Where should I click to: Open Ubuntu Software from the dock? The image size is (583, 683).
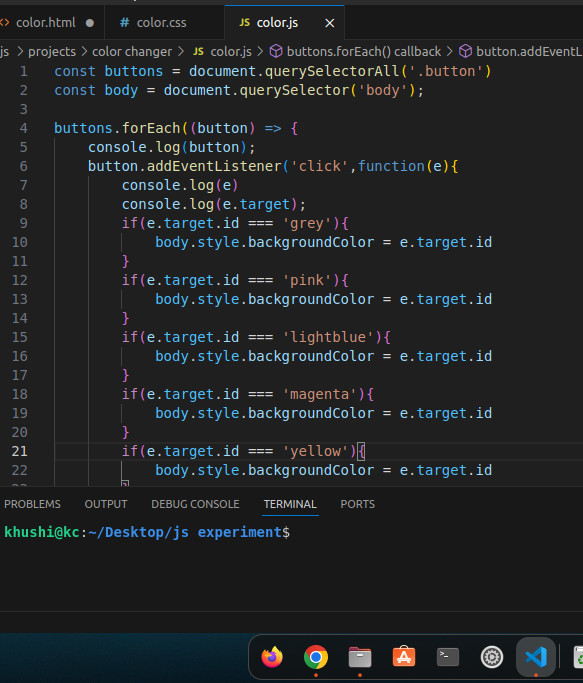404,657
